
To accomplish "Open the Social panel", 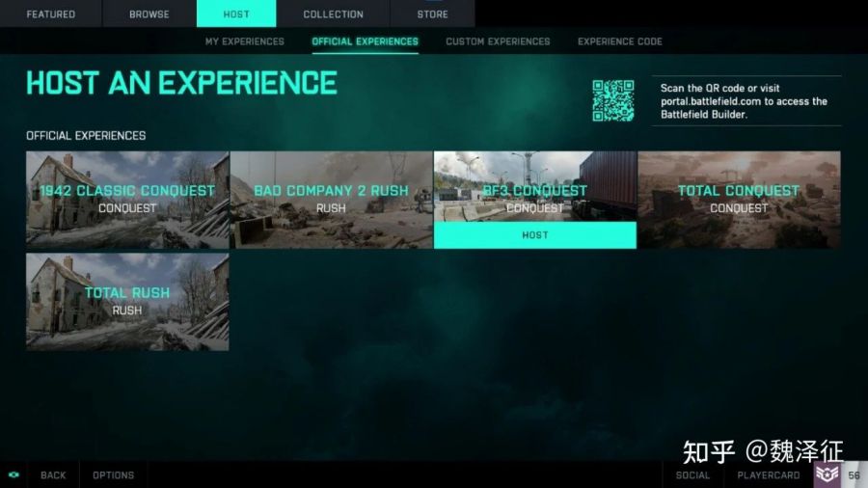I will point(692,474).
